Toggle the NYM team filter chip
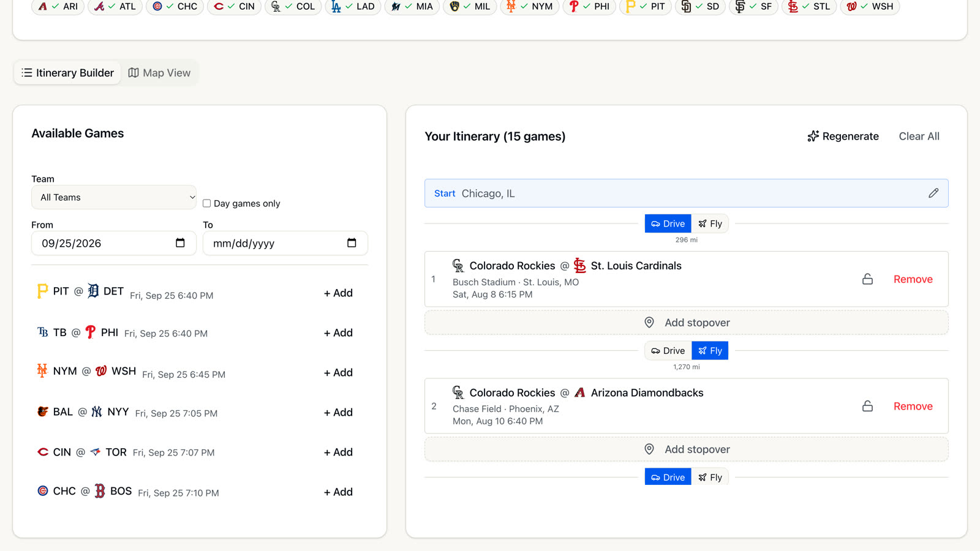980x551 pixels. (530, 6)
